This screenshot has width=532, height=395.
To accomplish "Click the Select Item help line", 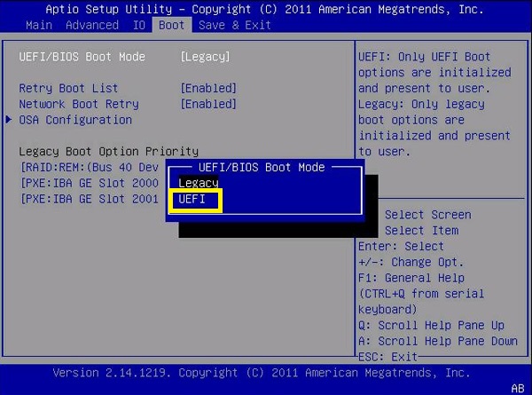I will [x=421, y=231].
